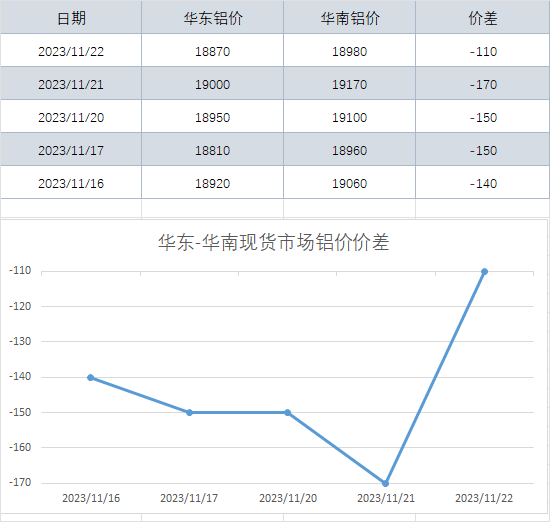
Task: Select cell with value 19000
Action: point(213,83)
